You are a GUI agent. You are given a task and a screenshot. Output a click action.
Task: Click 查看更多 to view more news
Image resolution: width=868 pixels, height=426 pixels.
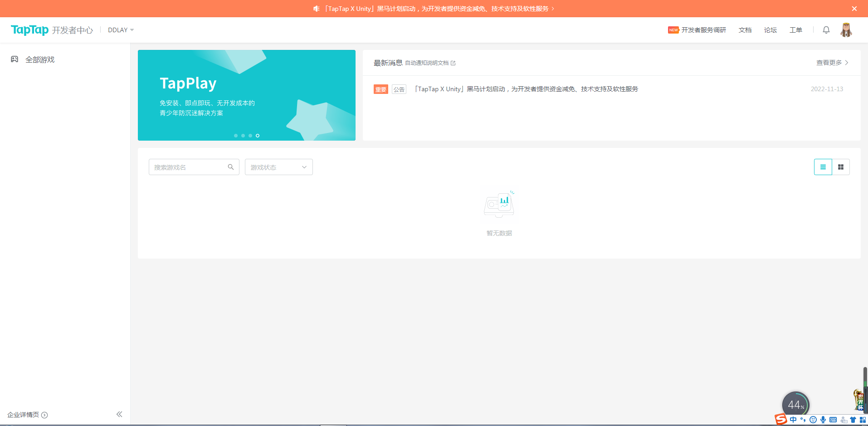[833, 63]
